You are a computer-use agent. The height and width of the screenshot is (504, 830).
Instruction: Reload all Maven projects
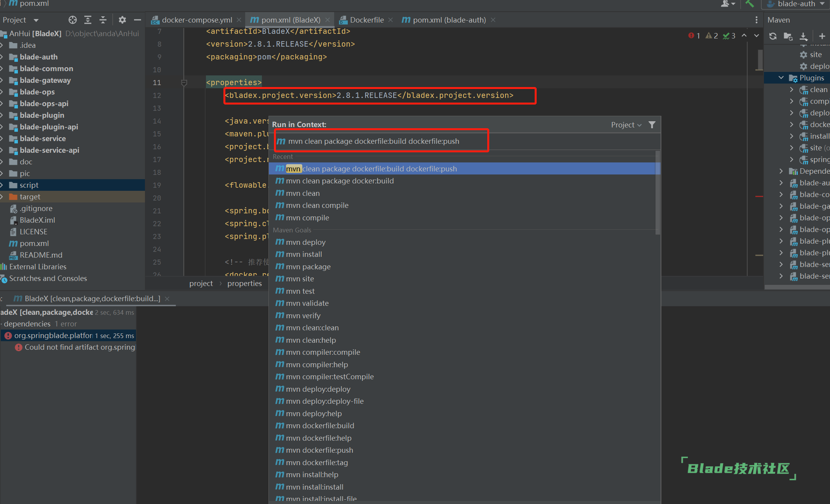tap(773, 36)
